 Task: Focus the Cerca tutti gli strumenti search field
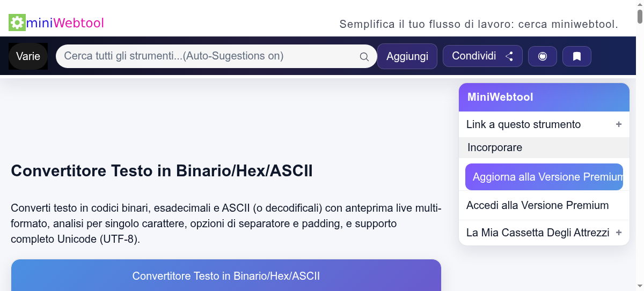pyautogui.click(x=209, y=56)
